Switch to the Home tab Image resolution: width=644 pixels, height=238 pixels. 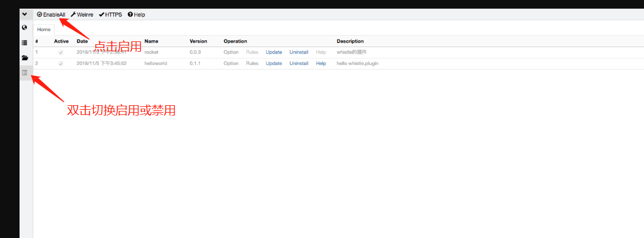pyautogui.click(x=44, y=29)
